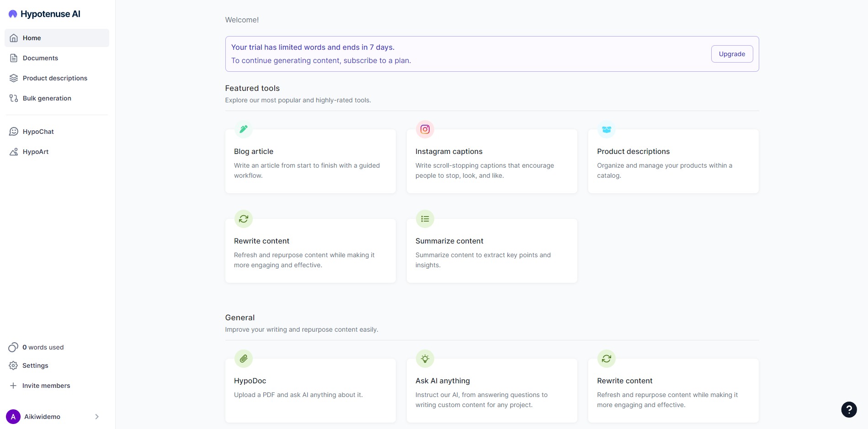
Task: Click the Product descriptions layers icon
Action: pos(14,78)
